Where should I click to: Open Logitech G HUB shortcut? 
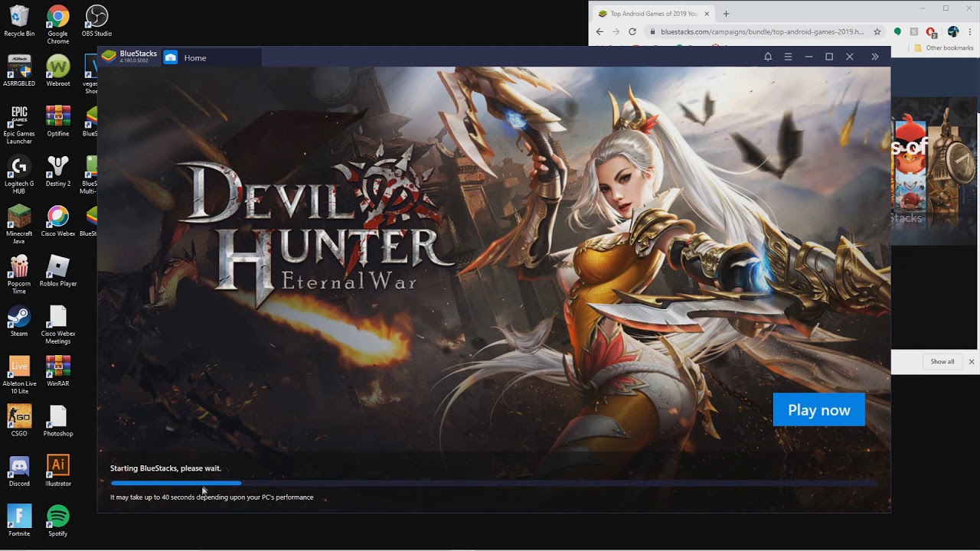click(x=19, y=174)
